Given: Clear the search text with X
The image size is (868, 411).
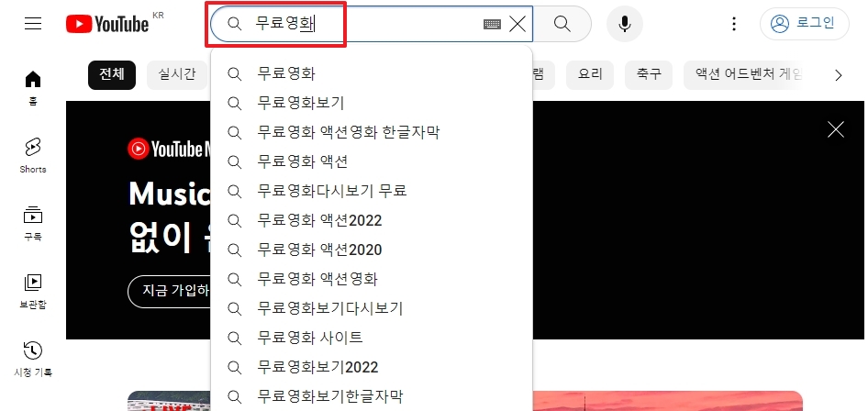Looking at the screenshot, I should pyautogui.click(x=517, y=24).
